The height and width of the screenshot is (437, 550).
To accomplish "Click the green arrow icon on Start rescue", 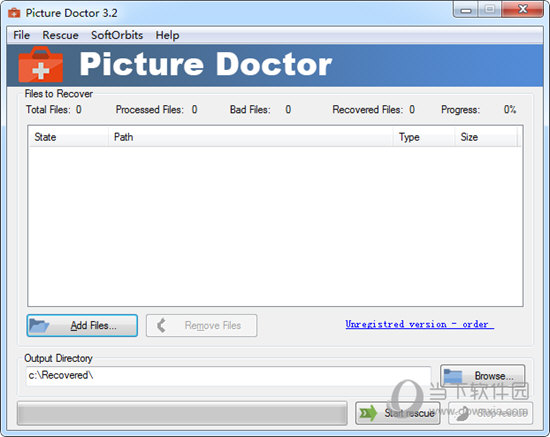I will coord(368,413).
